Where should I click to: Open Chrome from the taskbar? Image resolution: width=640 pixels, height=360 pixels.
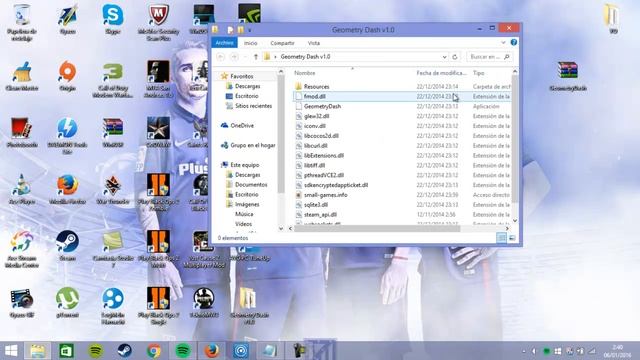coord(154,351)
